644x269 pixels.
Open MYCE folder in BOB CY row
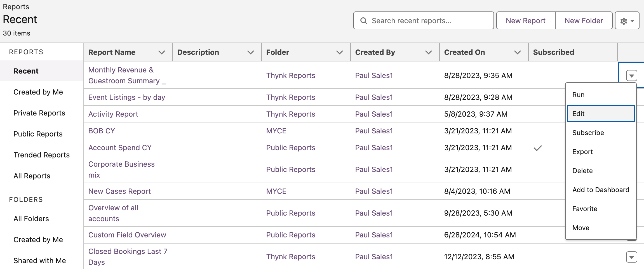click(x=276, y=131)
